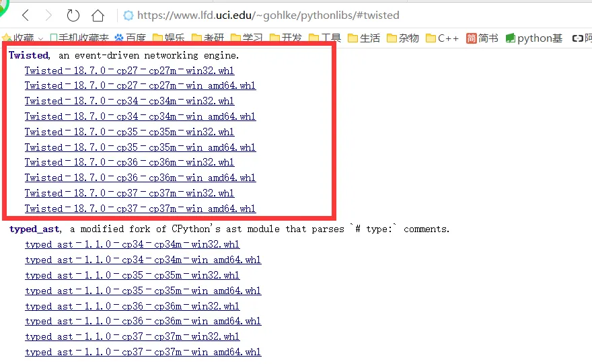
Task: Open the 工具 bookmarks folder
Action: tap(325, 38)
